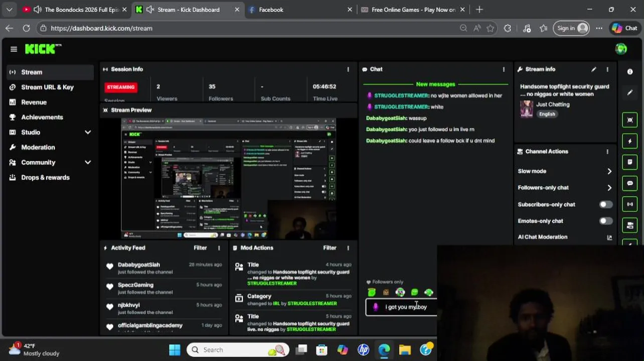Open the Mod Actions Filter

coord(330,248)
